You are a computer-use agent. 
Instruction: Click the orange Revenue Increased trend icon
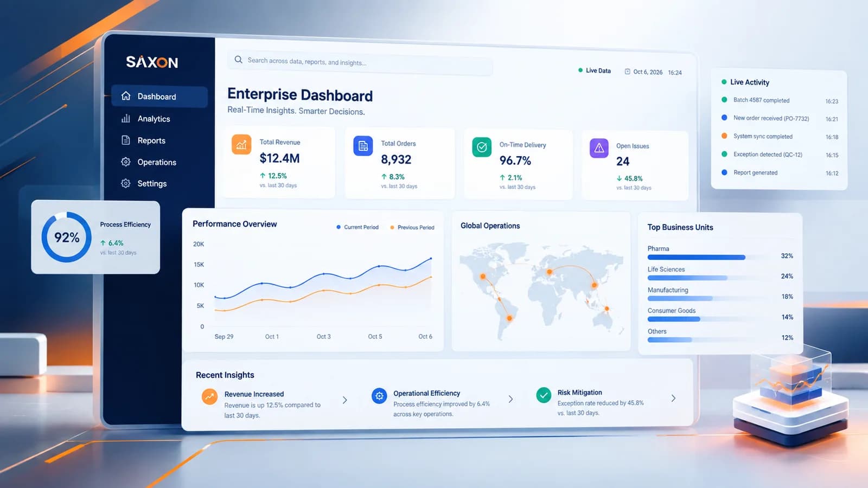[x=209, y=397]
